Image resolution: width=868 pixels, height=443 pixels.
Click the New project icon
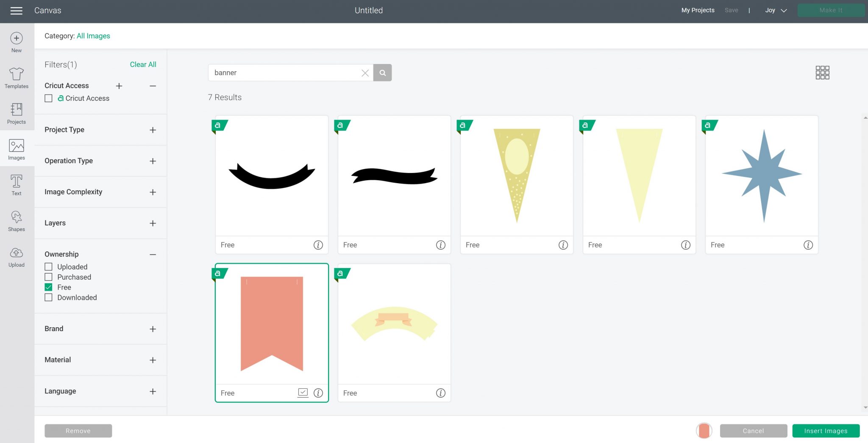pos(16,42)
